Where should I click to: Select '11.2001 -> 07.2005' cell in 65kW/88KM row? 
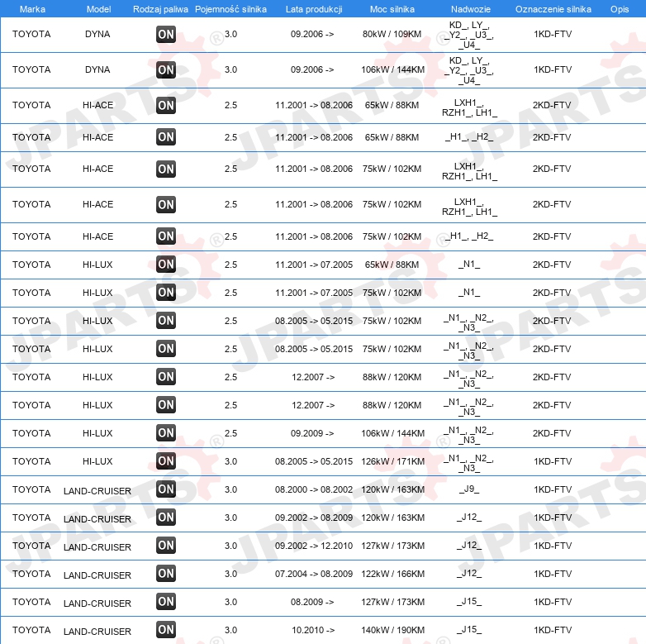(314, 265)
